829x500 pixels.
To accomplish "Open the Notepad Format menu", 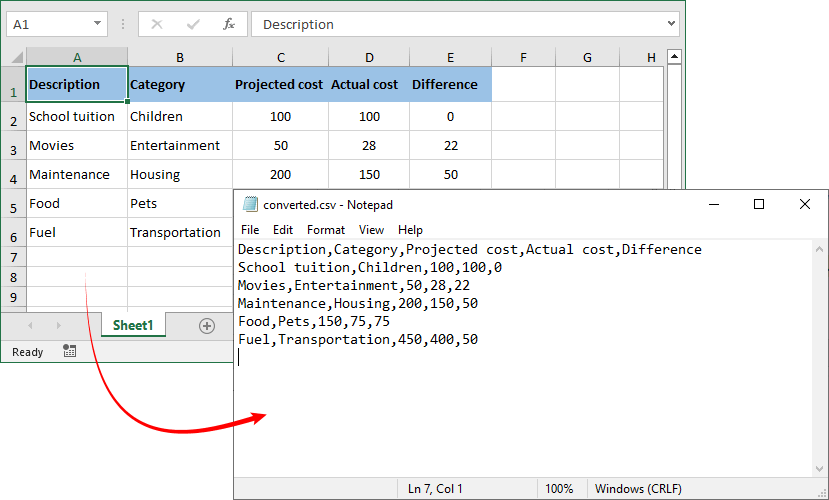I will coord(326,230).
